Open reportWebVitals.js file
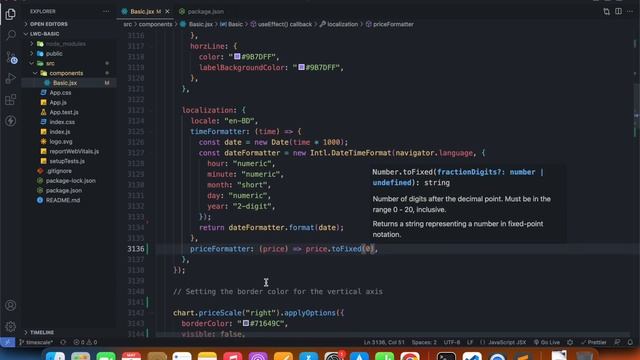The width and height of the screenshot is (640, 360). tap(74, 151)
